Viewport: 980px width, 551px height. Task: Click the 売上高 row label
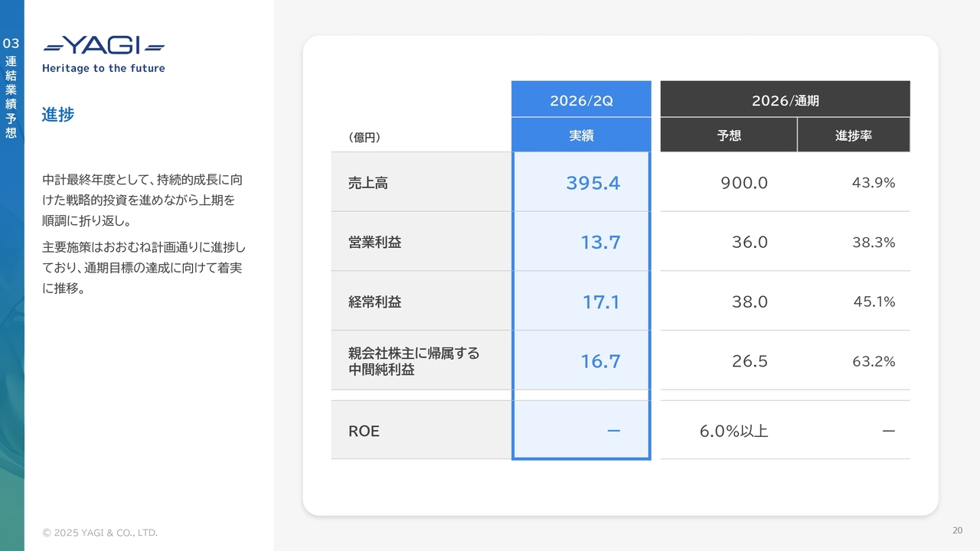pyautogui.click(x=368, y=183)
